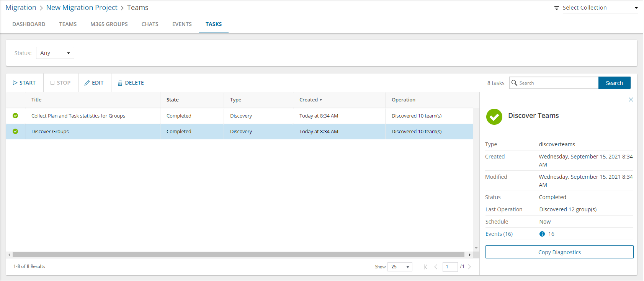Switch to the Chats tab
The height and width of the screenshot is (281, 644).
point(150,24)
